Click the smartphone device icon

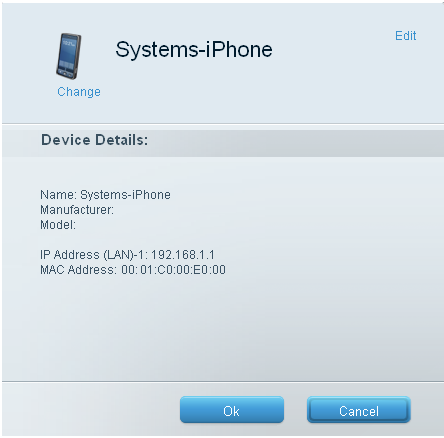coord(69,56)
